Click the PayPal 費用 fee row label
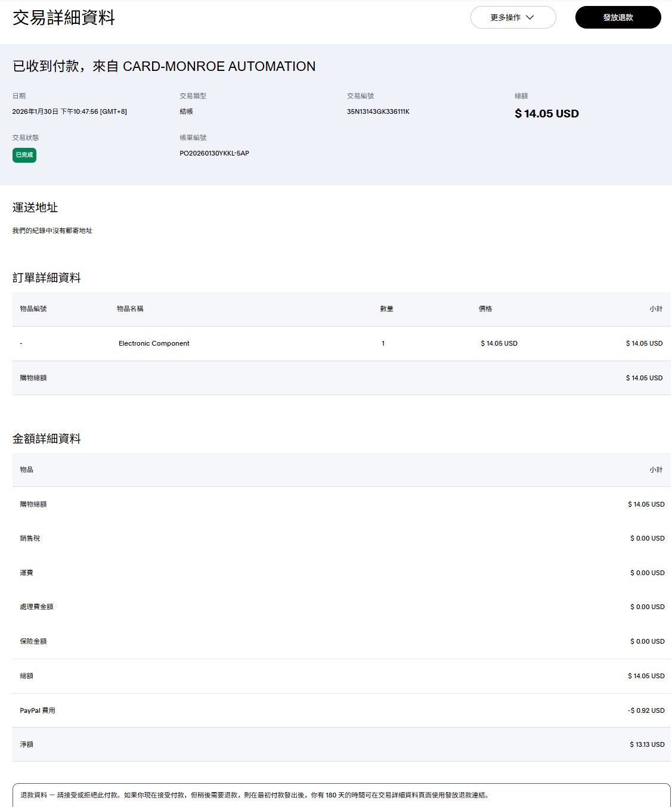The width and height of the screenshot is (672, 807). pos(38,710)
